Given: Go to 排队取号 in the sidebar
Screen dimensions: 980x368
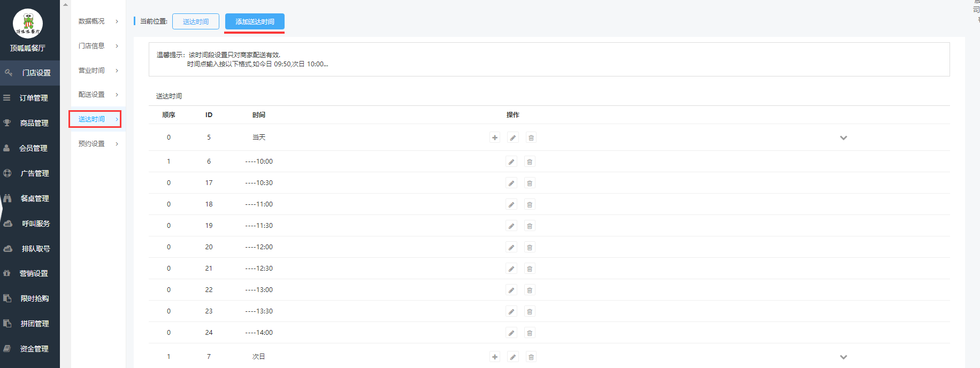Looking at the screenshot, I should pos(30,249).
